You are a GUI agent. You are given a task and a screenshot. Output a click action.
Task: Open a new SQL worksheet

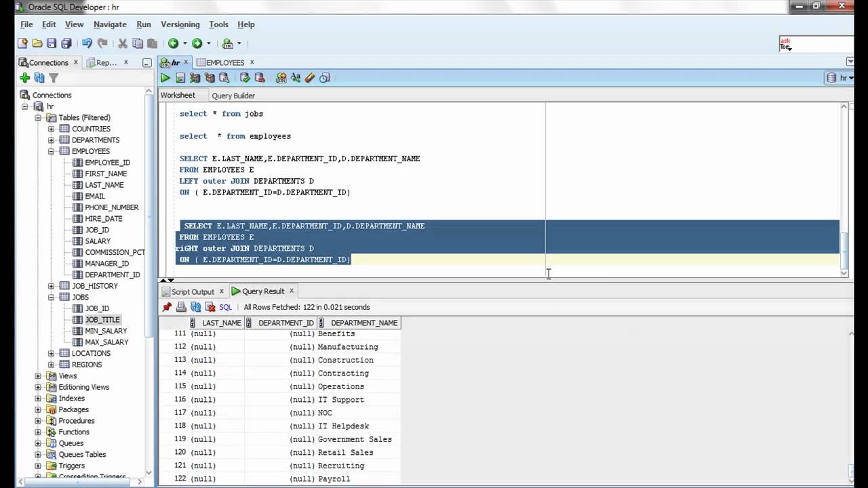point(228,43)
